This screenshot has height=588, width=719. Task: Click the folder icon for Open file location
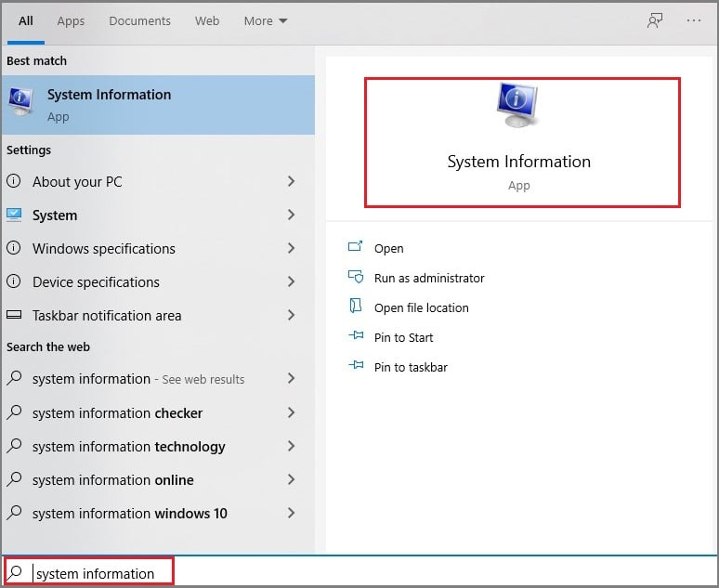coord(356,306)
